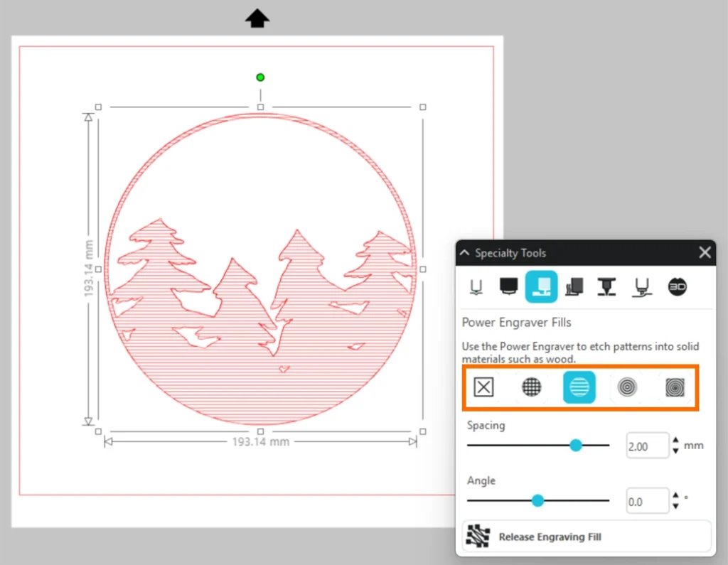Collapse the Specialty Tools panel

coord(465,253)
